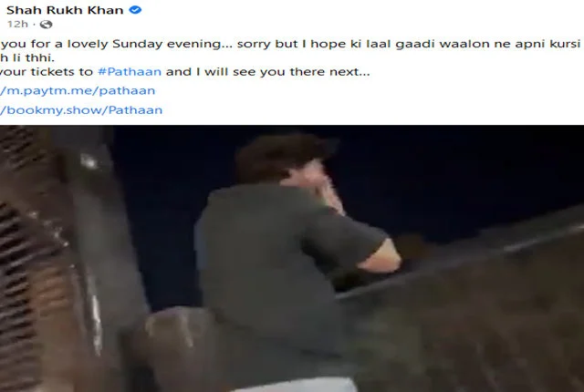Click the caption text "your tickets to"
Image resolution: width=584 pixels, height=392 pixels.
(x=47, y=71)
